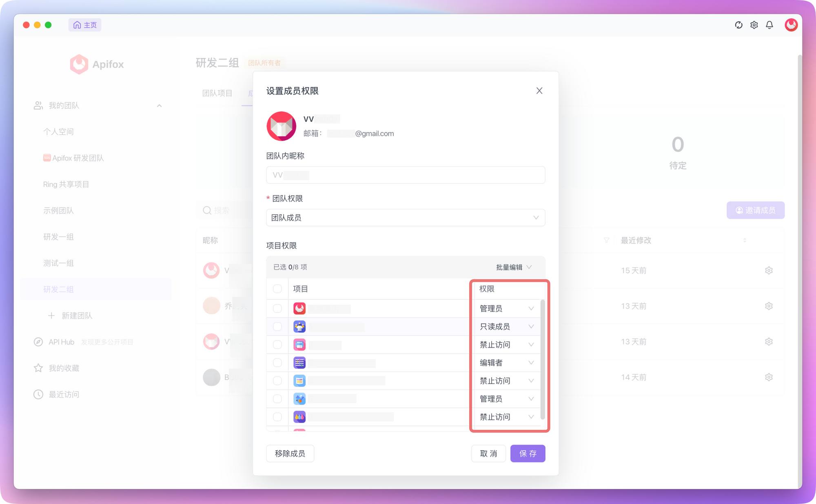The width and height of the screenshot is (816, 504).
Task: Toggle the select-all checkbox in 项目 header
Action: click(277, 289)
